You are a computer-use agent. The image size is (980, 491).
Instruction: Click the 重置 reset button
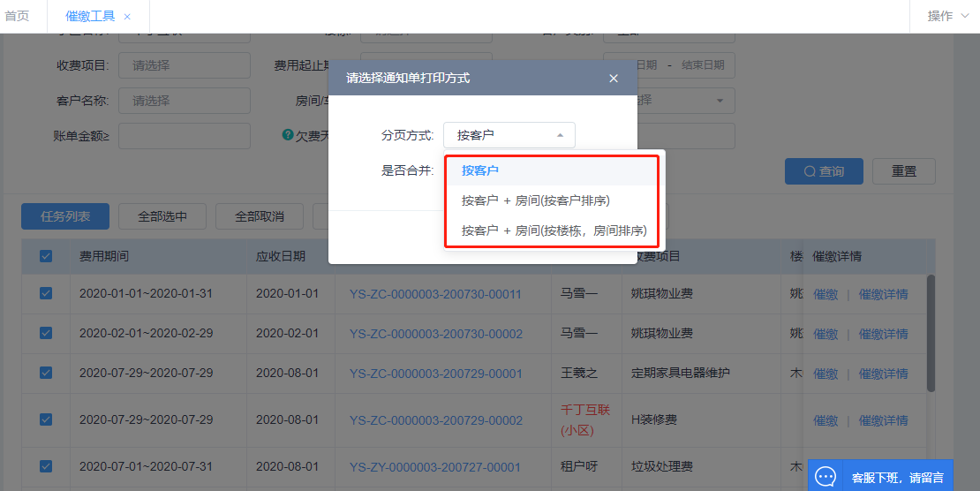click(904, 171)
